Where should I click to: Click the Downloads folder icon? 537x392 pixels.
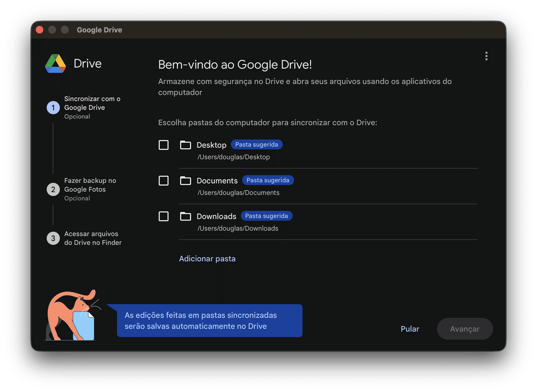pos(185,216)
